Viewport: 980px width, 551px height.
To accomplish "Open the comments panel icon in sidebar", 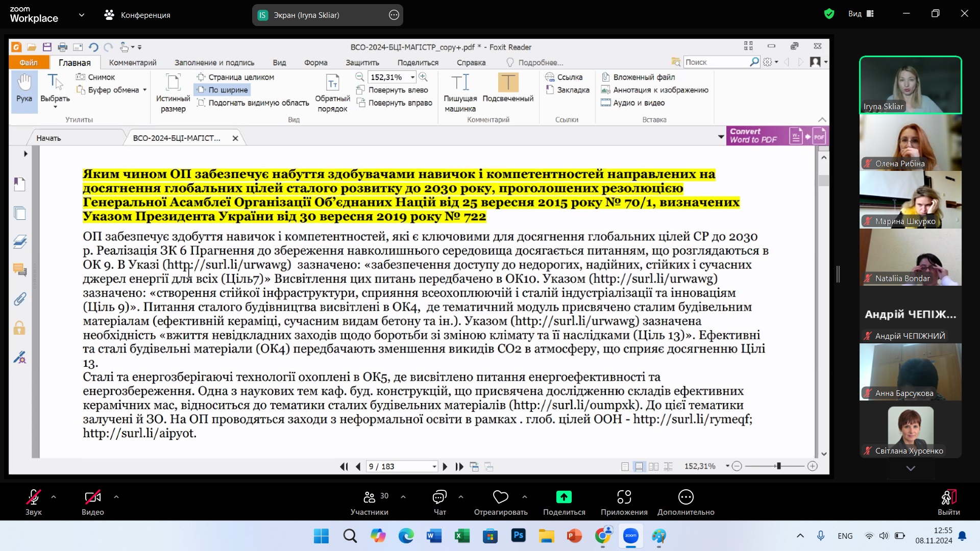I will pos(20,270).
